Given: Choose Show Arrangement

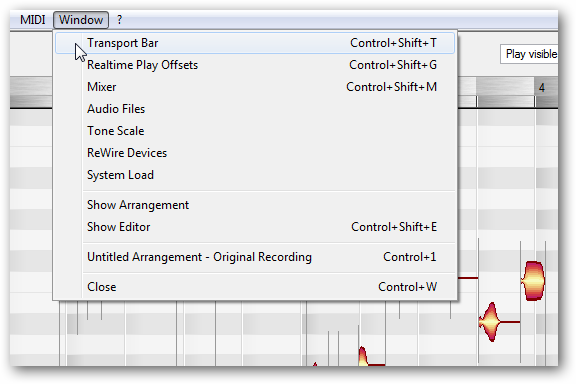Looking at the screenshot, I should (255, 205).
